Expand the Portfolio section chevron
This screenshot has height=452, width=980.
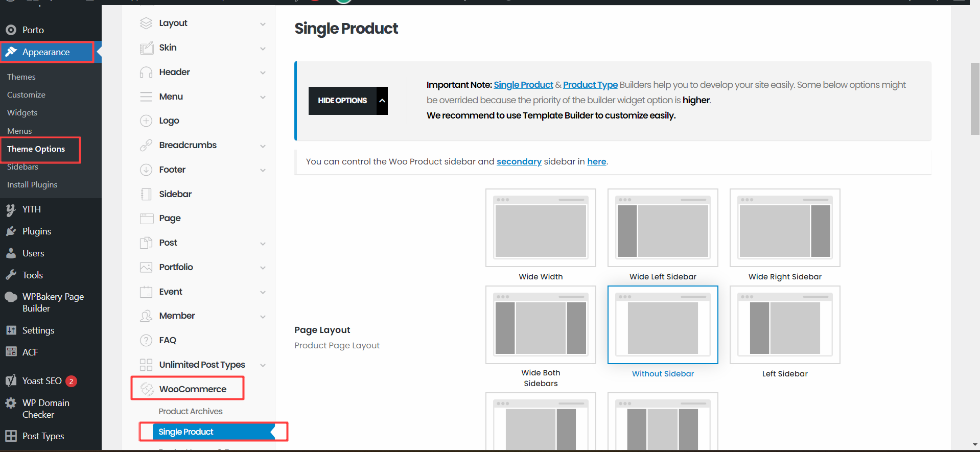263,268
